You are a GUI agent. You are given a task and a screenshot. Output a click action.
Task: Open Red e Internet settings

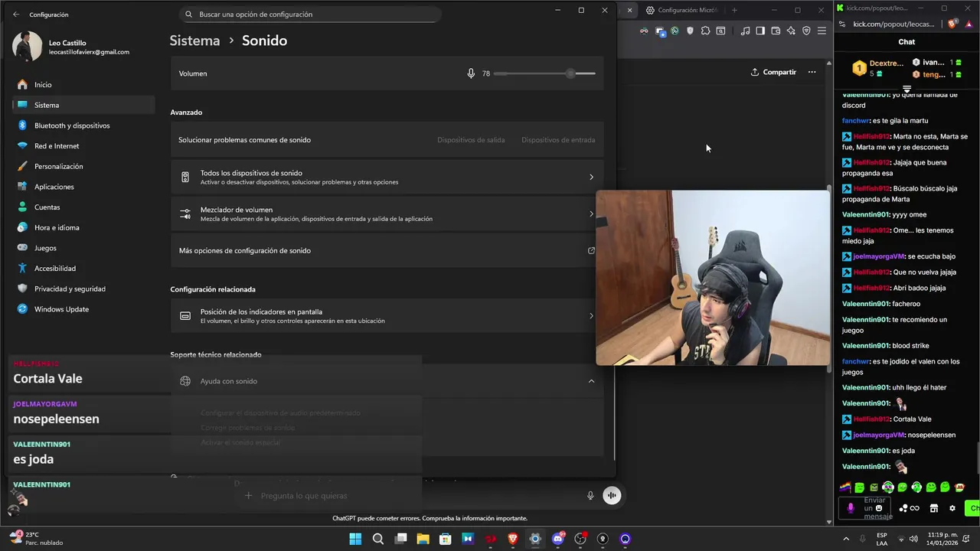click(84, 146)
